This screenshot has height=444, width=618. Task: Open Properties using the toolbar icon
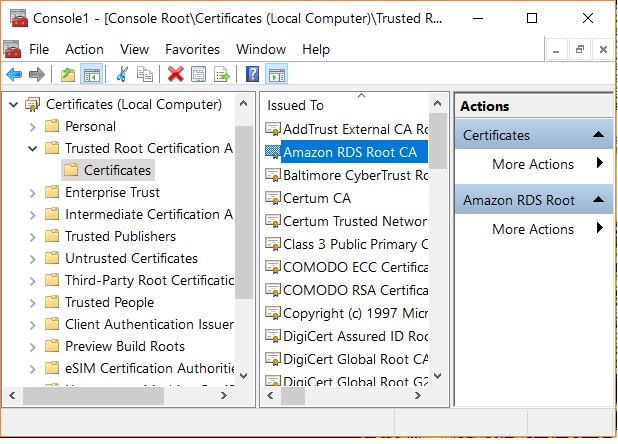point(198,74)
